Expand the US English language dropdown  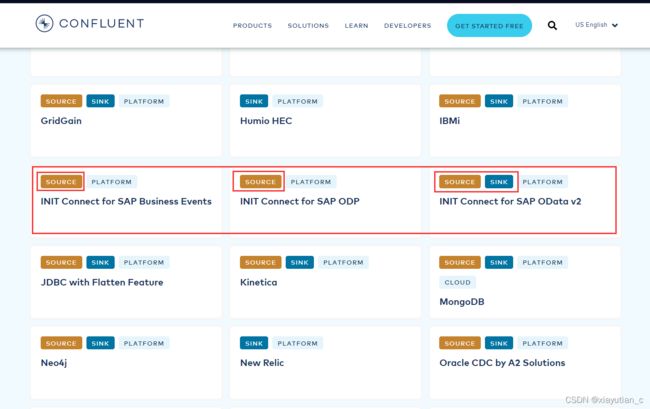coord(597,25)
